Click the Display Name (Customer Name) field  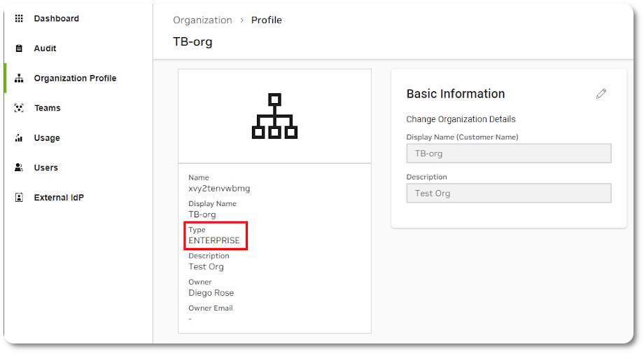(x=508, y=154)
